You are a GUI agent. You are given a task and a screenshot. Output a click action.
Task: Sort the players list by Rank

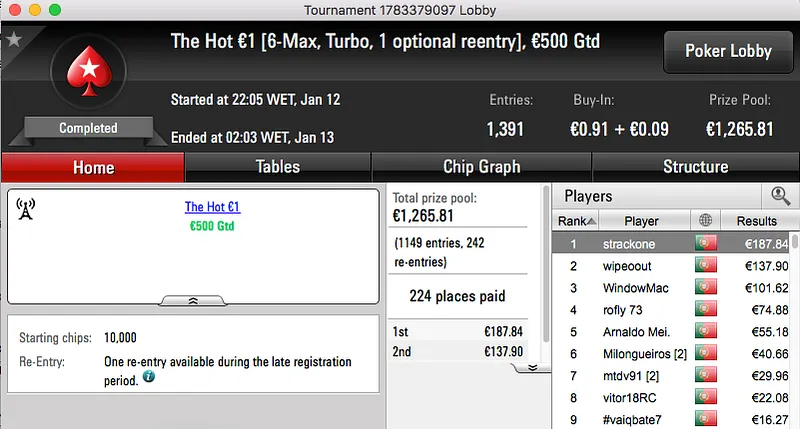click(x=577, y=221)
